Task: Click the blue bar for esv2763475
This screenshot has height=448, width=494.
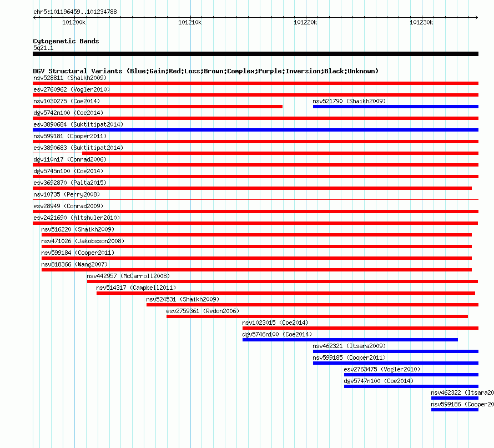Action: coord(411,375)
